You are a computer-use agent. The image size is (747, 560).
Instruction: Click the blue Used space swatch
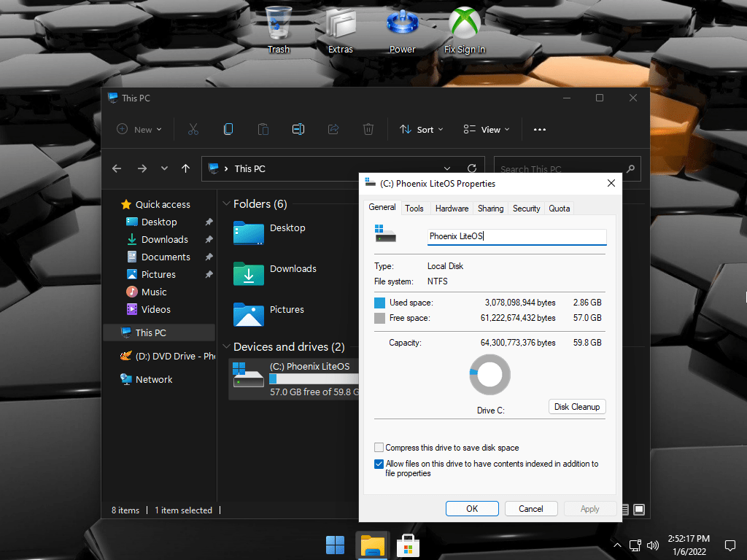click(379, 303)
